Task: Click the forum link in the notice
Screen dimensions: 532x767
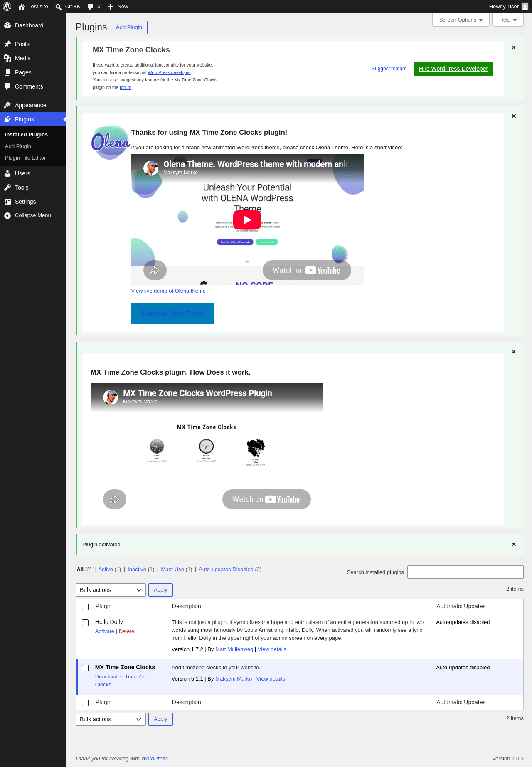Action: coord(126,87)
